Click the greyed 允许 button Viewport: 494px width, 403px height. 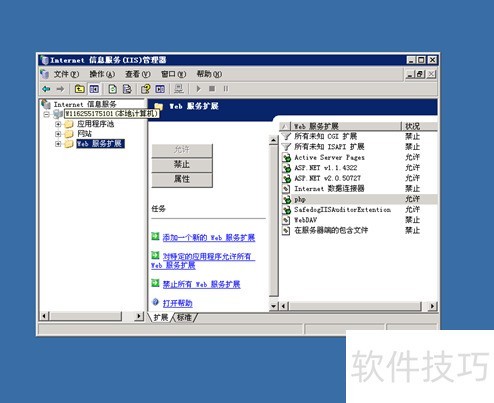[x=182, y=150]
